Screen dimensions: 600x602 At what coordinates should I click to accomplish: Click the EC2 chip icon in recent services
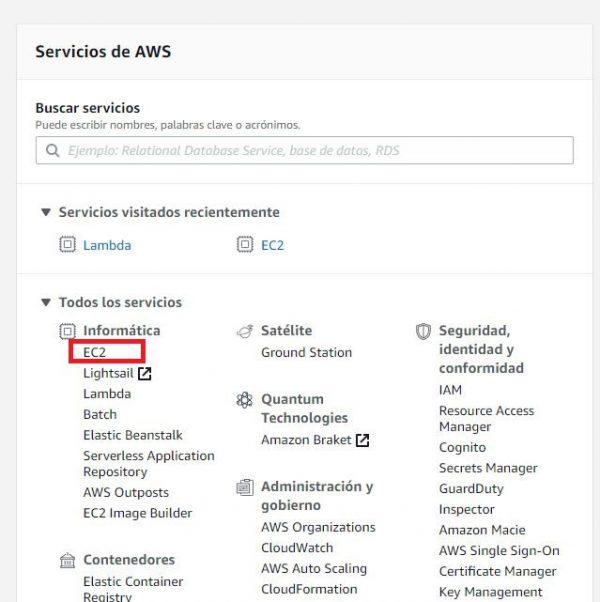(x=245, y=245)
